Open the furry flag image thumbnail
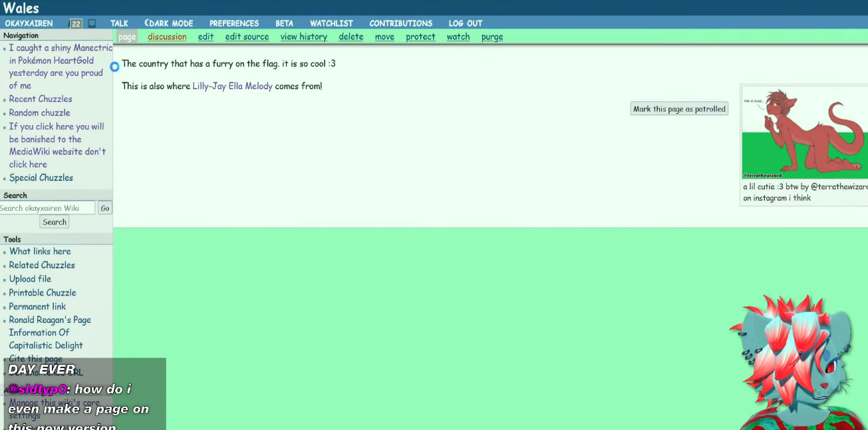This screenshot has height=430, width=868. pos(805,133)
